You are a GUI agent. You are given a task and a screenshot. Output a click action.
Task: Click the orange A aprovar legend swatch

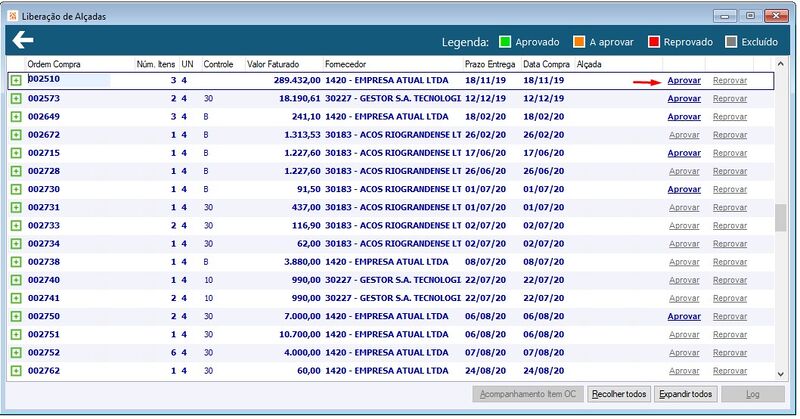[x=579, y=42]
